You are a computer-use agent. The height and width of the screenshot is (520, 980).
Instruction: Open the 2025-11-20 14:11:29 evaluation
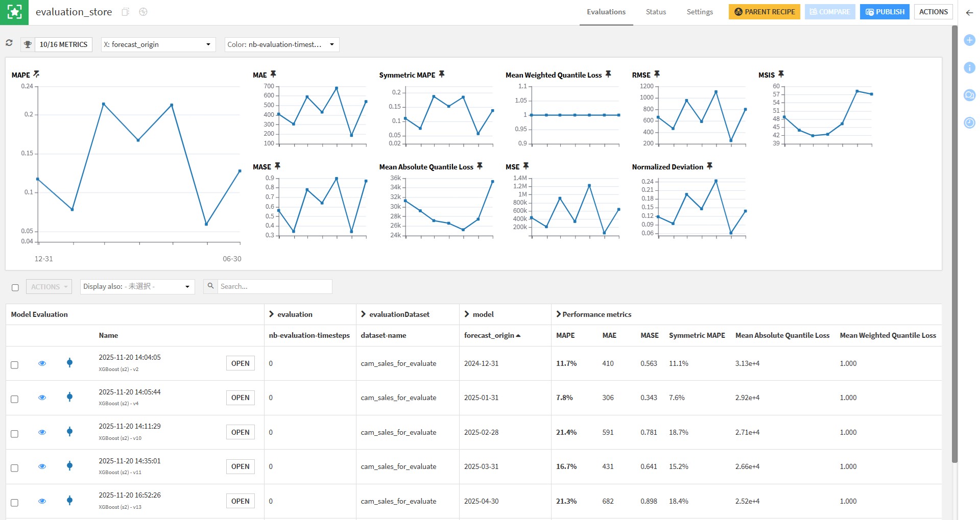(240, 432)
